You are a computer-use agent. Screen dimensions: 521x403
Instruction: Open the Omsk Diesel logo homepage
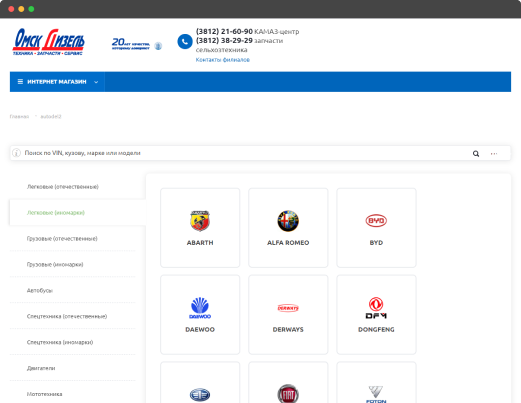pos(49,42)
